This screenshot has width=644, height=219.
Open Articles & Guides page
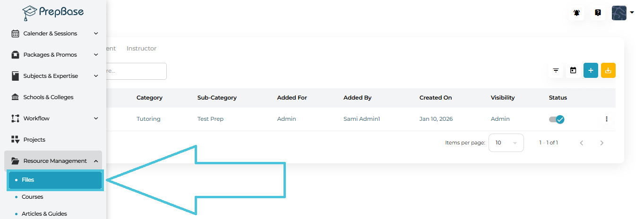(44, 214)
